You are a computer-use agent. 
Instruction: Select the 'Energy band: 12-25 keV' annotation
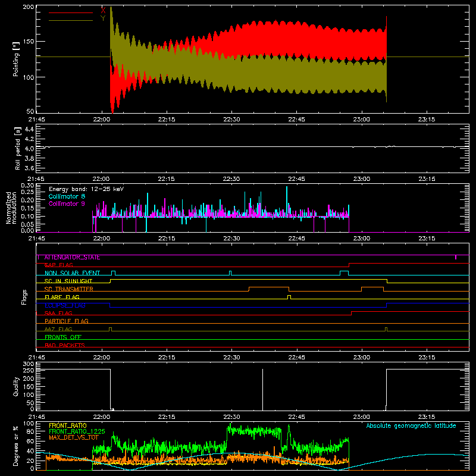[86, 189]
